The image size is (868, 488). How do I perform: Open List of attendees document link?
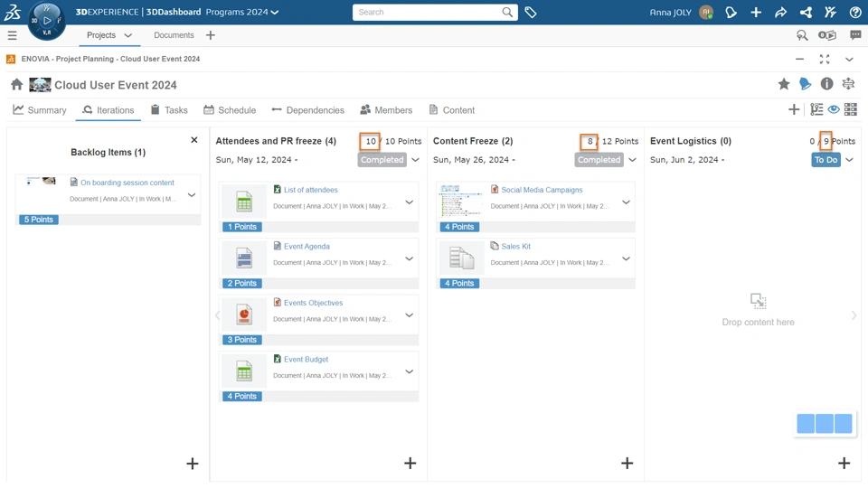click(x=310, y=190)
